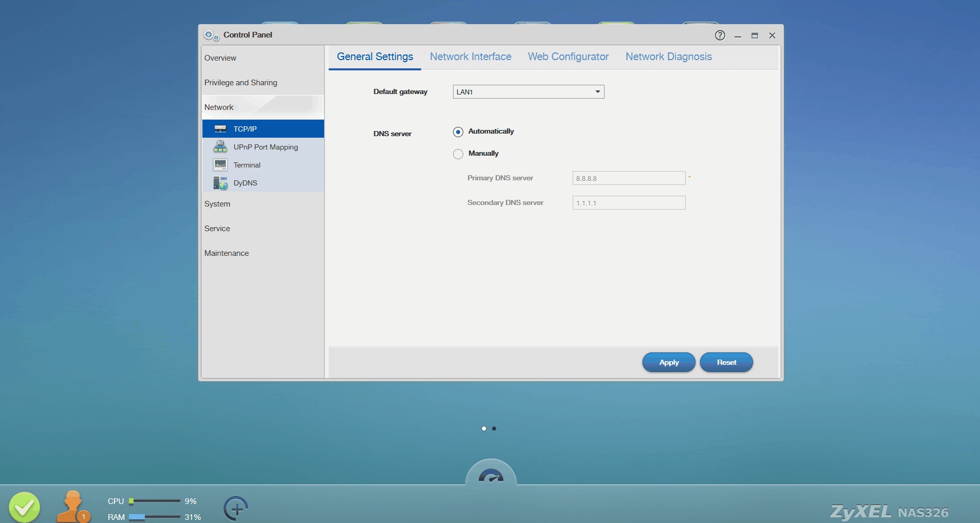
Task: Click the DyDNS globe icon
Action: (x=220, y=183)
